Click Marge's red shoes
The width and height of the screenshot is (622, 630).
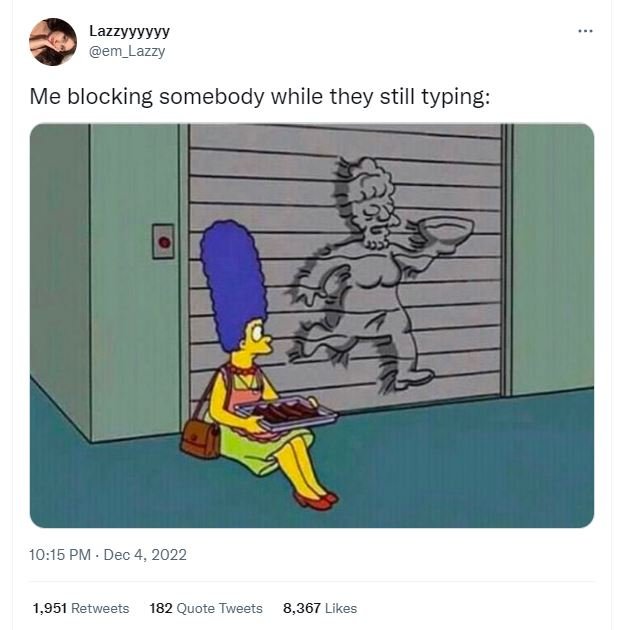tap(316, 500)
